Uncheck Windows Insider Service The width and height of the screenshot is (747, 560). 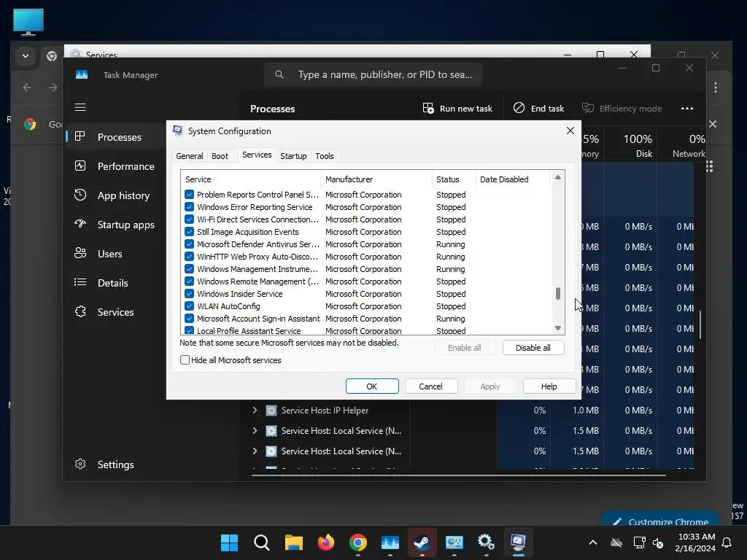coord(189,293)
